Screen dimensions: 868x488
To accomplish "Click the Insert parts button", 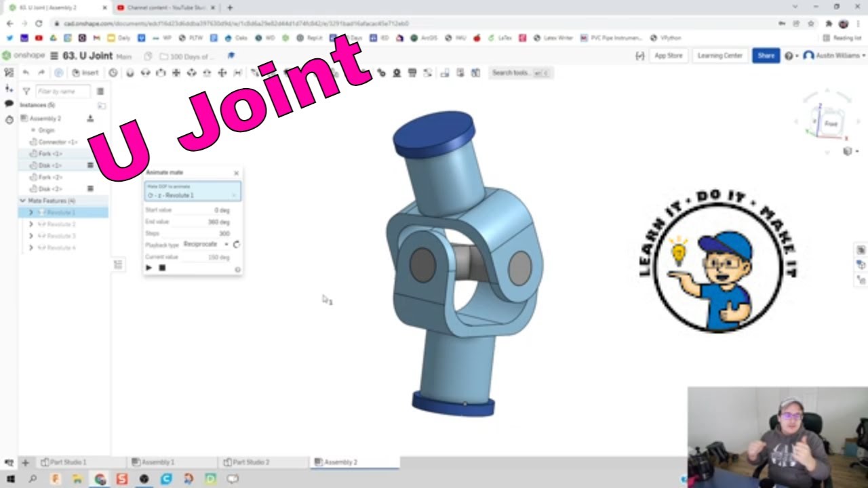I will (85, 73).
